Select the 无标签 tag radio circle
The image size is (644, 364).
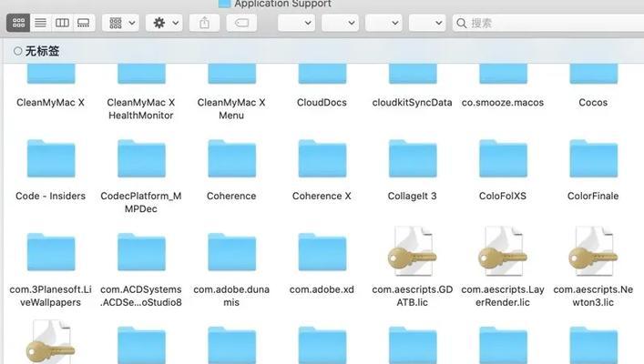pyautogui.click(x=17, y=51)
